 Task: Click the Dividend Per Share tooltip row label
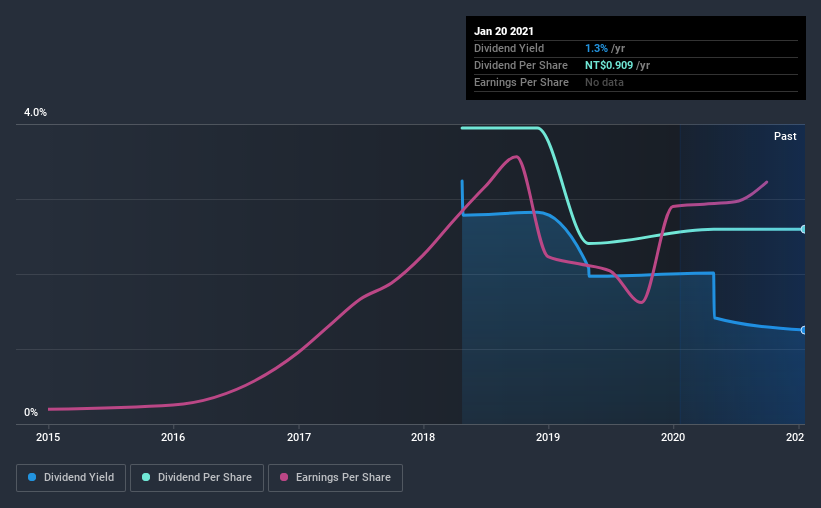pyautogui.click(x=520, y=65)
